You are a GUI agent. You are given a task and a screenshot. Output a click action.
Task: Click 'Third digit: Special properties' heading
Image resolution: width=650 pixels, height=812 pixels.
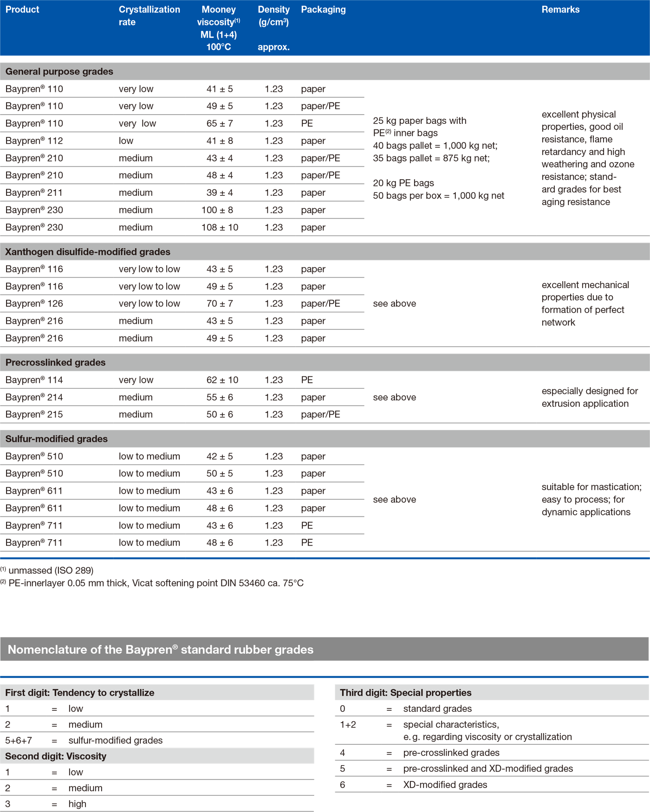tap(406, 693)
